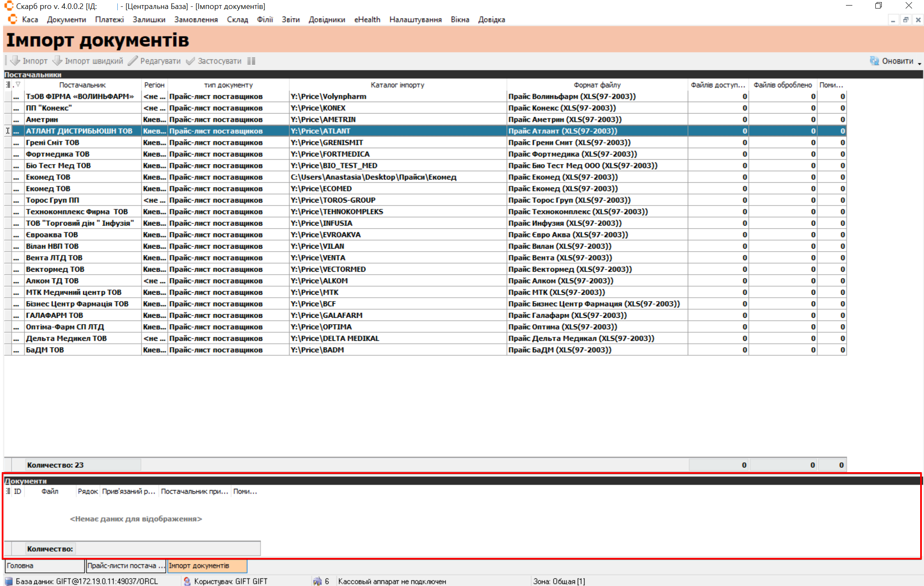Sort by the Формат файлу column header
Screen dimensions: 924x586
click(597, 85)
